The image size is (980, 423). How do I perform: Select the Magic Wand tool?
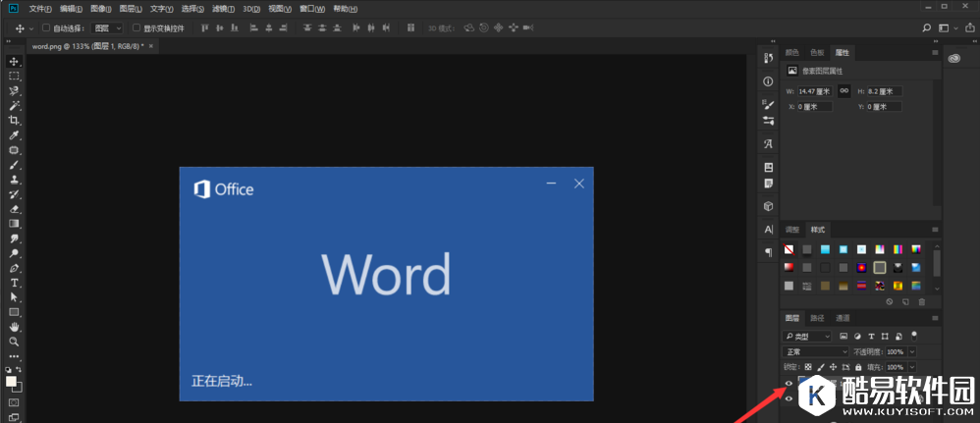click(14, 105)
